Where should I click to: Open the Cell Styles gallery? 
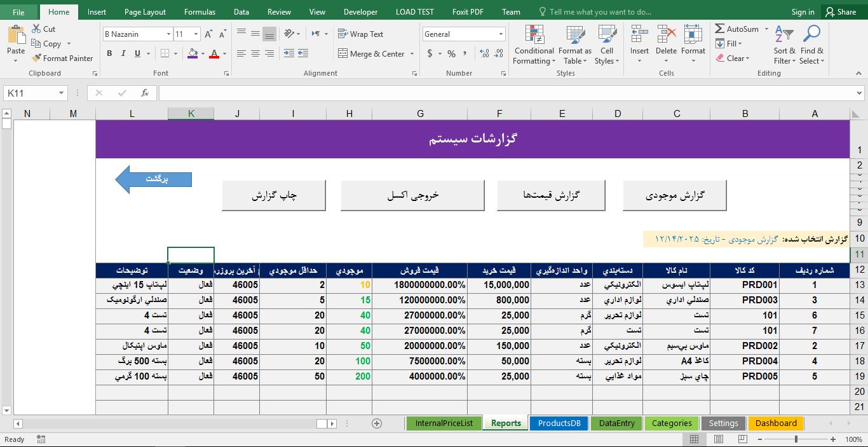(606, 45)
